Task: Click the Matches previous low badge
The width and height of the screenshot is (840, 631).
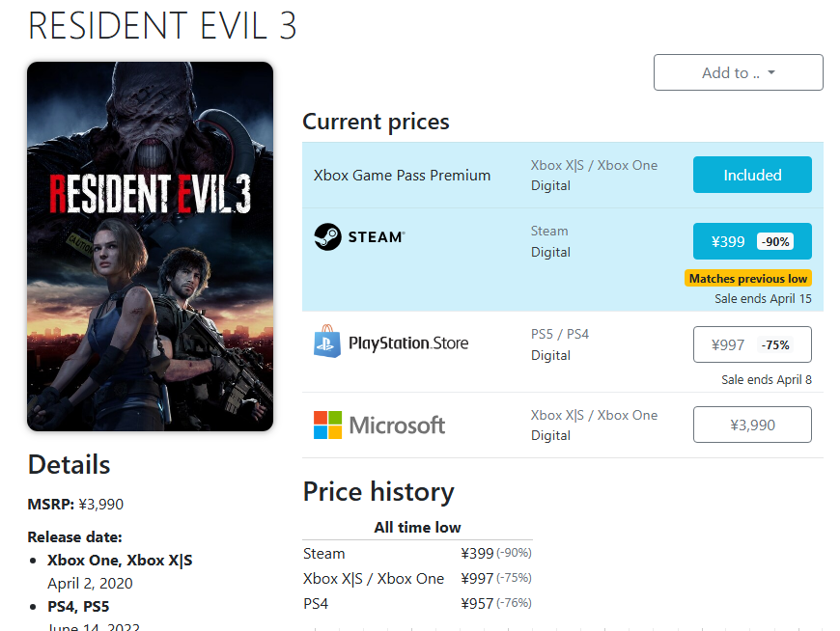Action: (x=748, y=279)
